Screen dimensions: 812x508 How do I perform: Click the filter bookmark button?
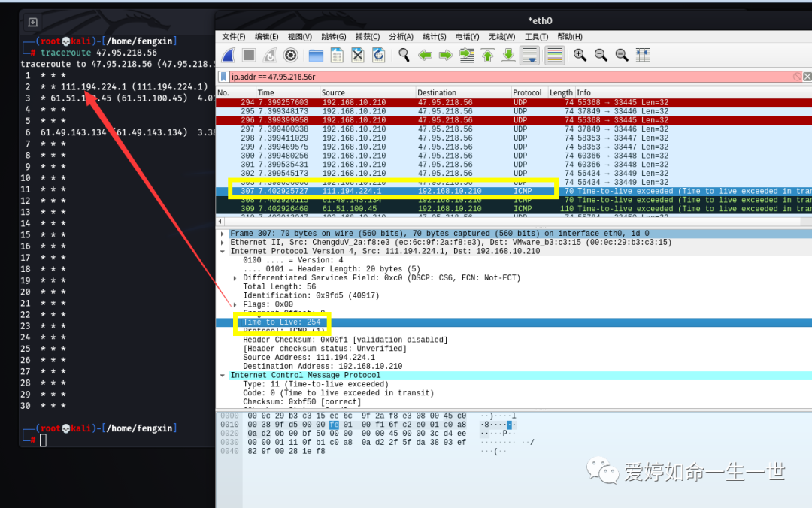(x=223, y=77)
